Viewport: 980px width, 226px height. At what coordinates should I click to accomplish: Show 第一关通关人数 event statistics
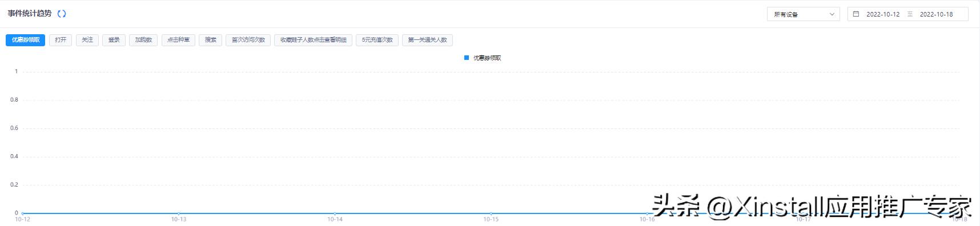(427, 40)
